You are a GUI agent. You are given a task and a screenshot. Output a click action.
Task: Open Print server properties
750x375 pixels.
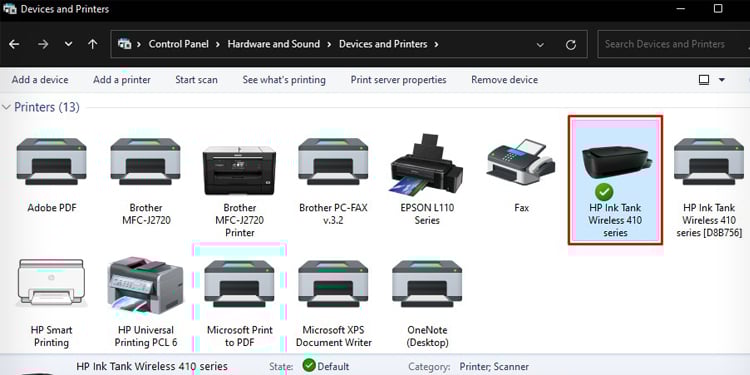(x=398, y=80)
